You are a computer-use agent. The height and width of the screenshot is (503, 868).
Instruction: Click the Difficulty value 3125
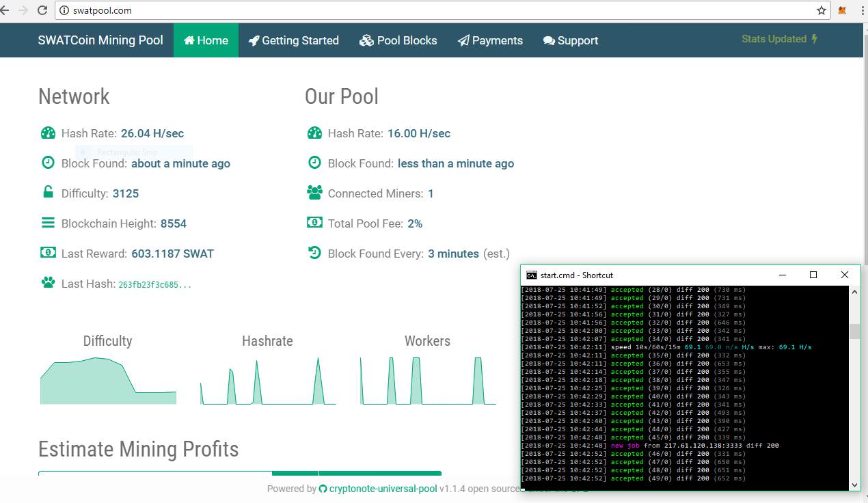click(126, 193)
